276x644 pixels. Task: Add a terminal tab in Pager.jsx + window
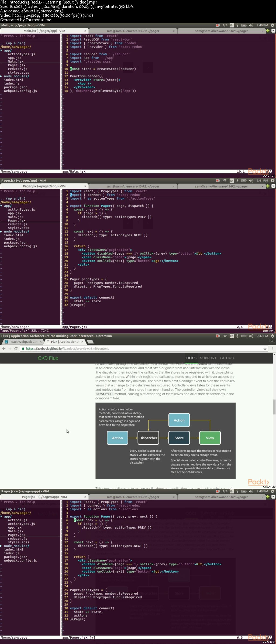tap(268, 497)
